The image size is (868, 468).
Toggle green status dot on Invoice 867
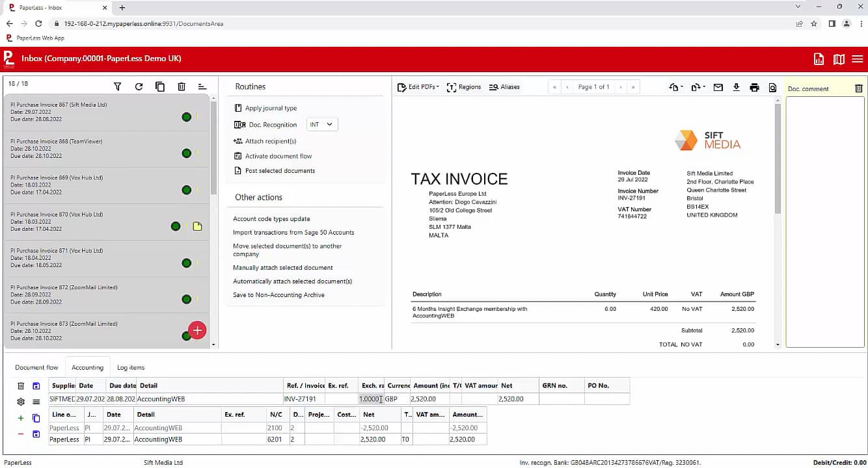(187, 117)
